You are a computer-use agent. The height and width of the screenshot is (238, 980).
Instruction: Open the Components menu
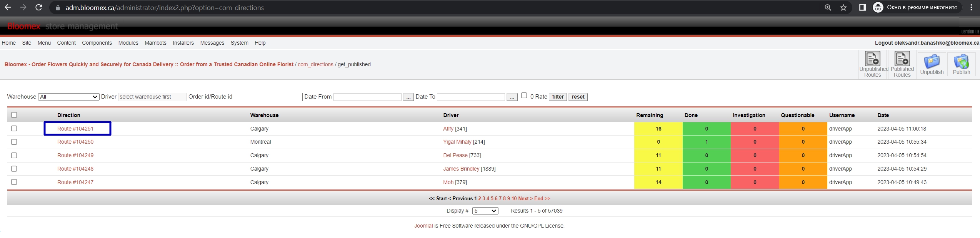(x=97, y=43)
